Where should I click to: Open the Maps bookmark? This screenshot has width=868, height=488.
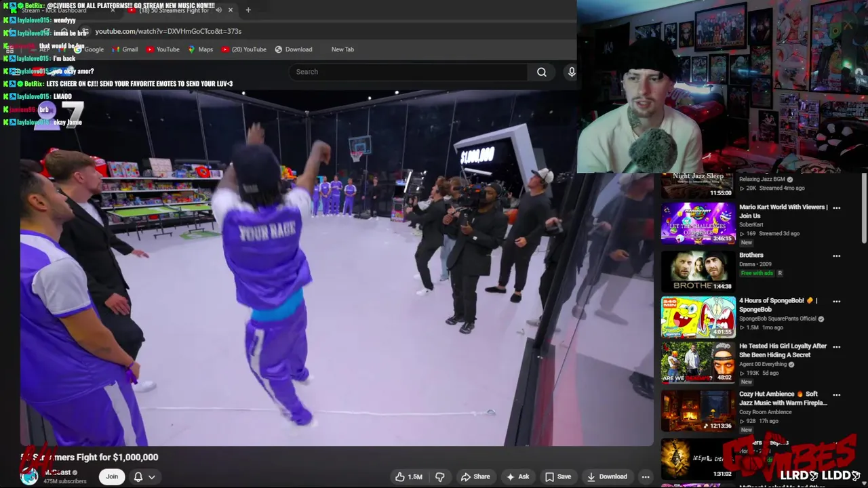pyautogui.click(x=201, y=49)
